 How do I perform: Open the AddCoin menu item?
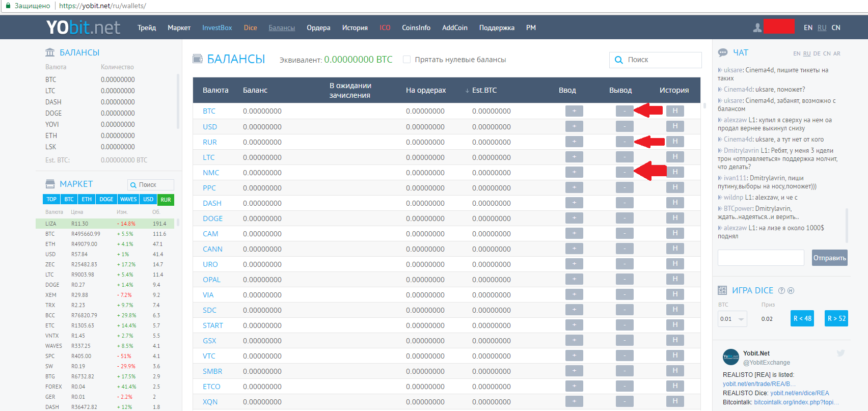pos(455,28)
